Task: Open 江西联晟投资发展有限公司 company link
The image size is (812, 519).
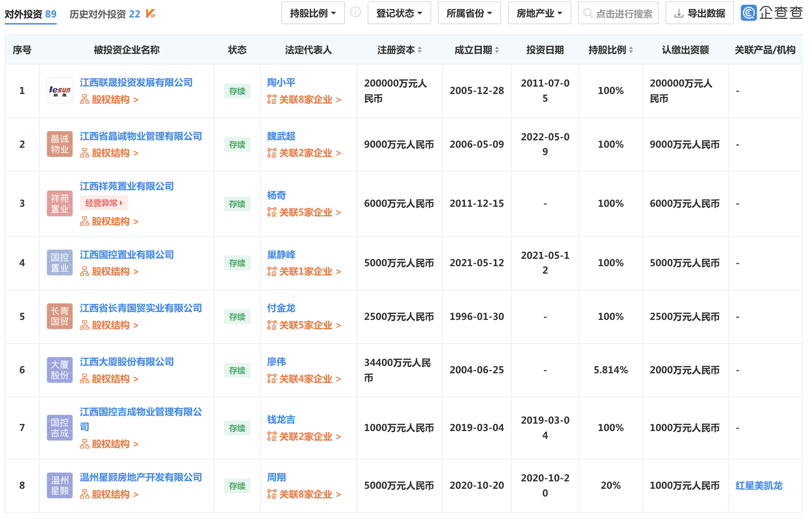Action: pos(136,83)
